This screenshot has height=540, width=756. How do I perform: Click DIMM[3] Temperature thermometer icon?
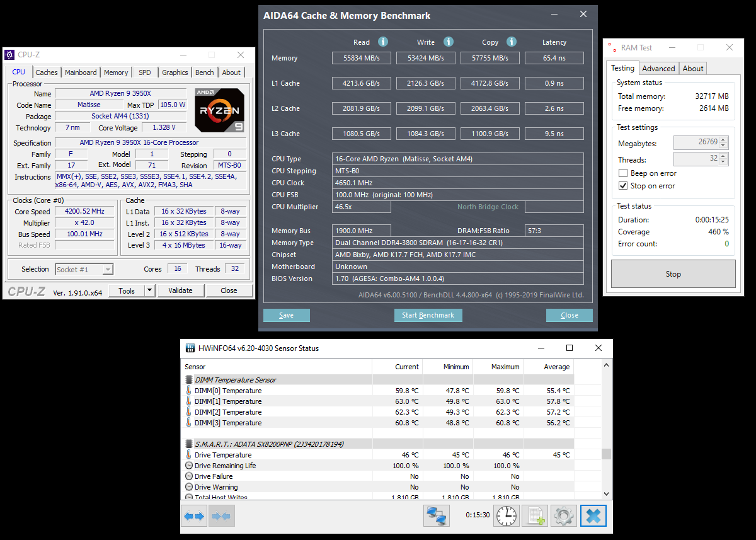(188, 423)
